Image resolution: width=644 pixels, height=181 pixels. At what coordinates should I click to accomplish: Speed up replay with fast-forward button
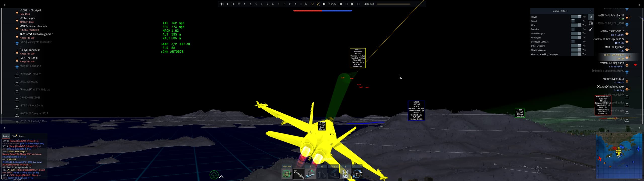point(341,4)
